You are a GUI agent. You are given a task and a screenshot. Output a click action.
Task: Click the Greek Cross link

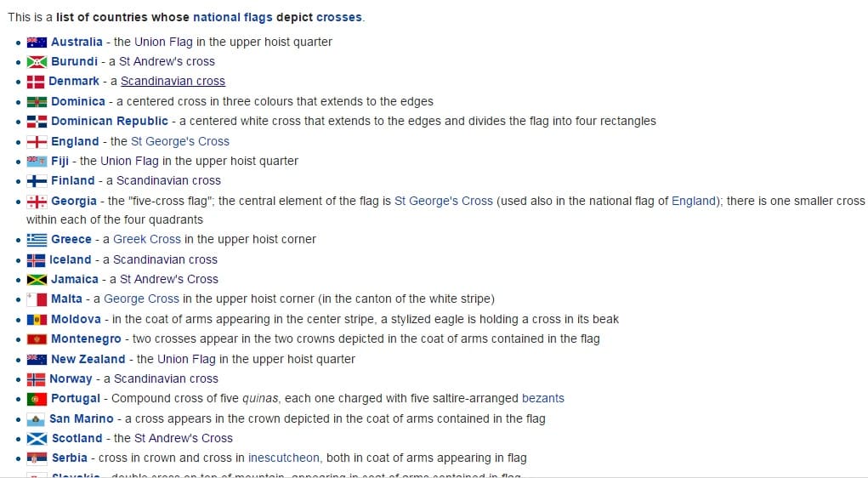147,239
